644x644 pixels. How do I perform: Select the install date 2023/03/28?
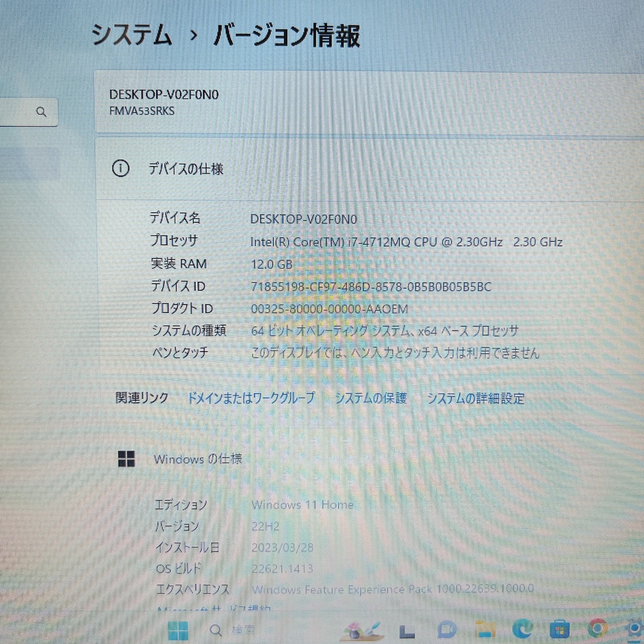click(x=282, y=547)
